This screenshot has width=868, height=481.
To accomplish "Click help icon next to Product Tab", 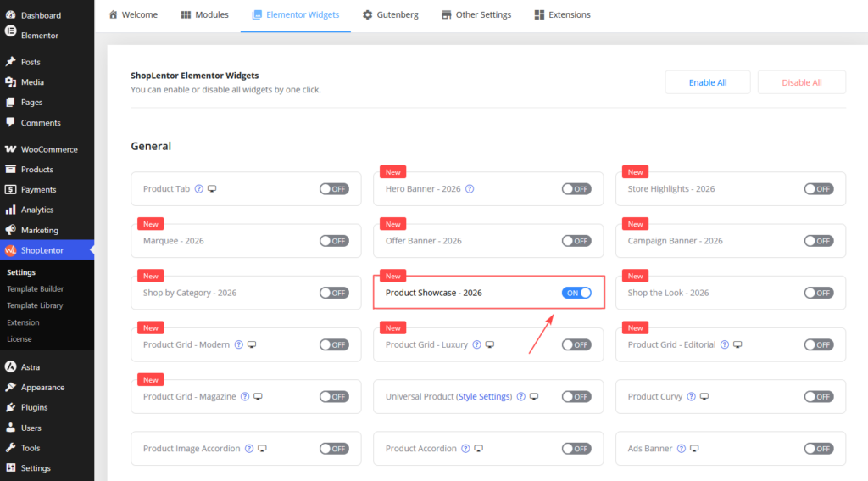I will tap(198, 189).
